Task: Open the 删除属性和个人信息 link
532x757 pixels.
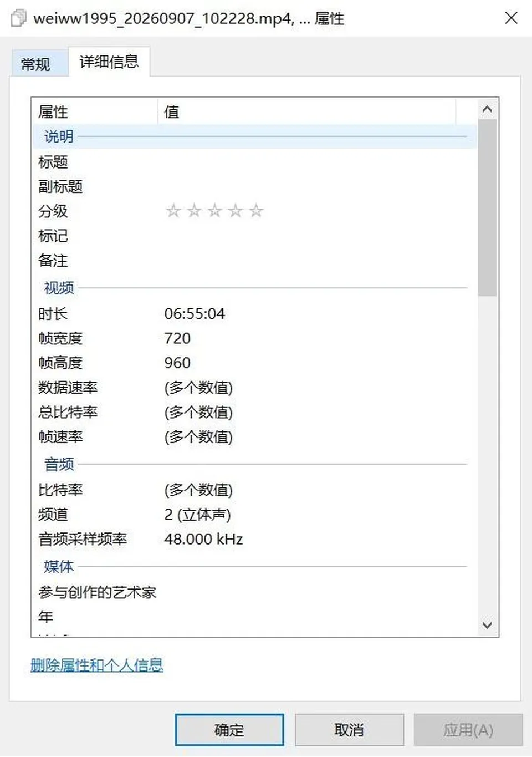Action: point(97,664)
